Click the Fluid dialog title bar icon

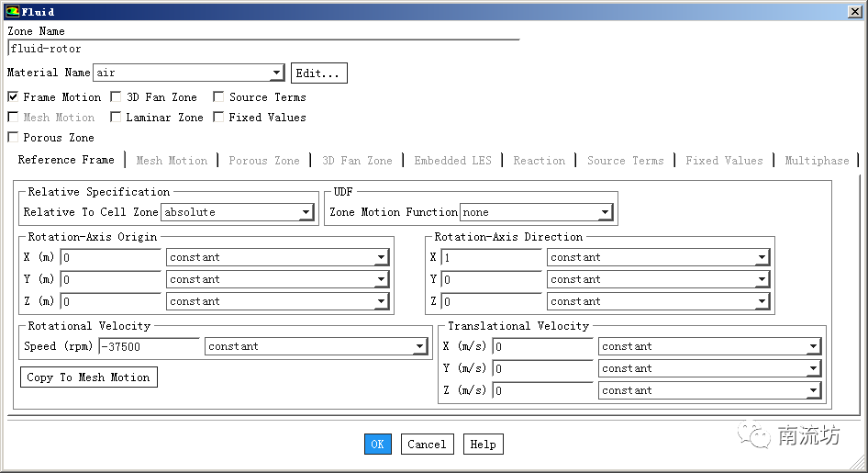coord(12,11)
